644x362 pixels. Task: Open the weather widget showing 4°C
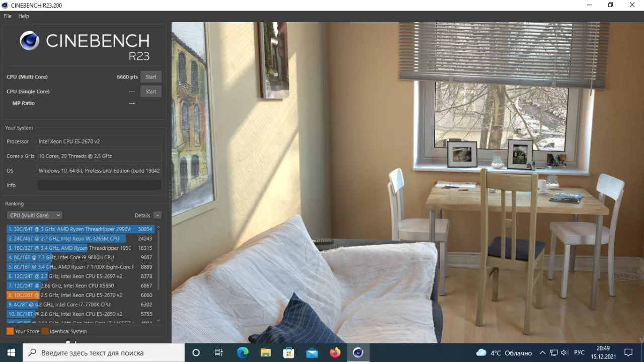(x=504, y=352)
